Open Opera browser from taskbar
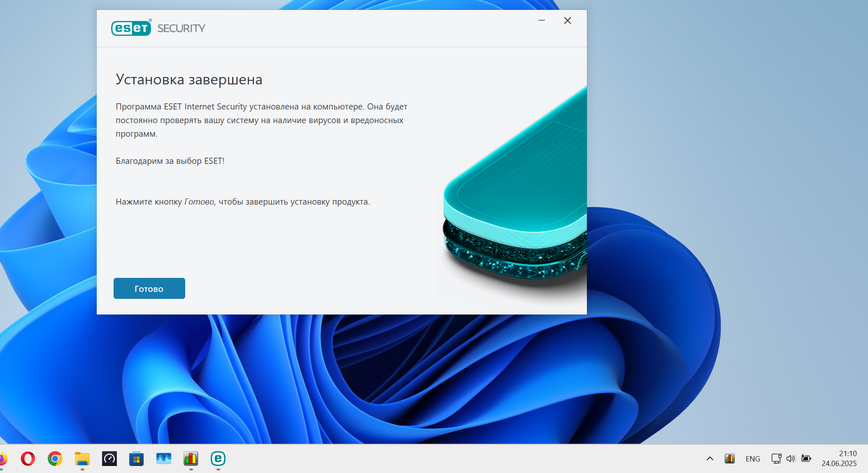Image resolution: width=868 pixels, height=473 pixels. (x=28, y=458)
